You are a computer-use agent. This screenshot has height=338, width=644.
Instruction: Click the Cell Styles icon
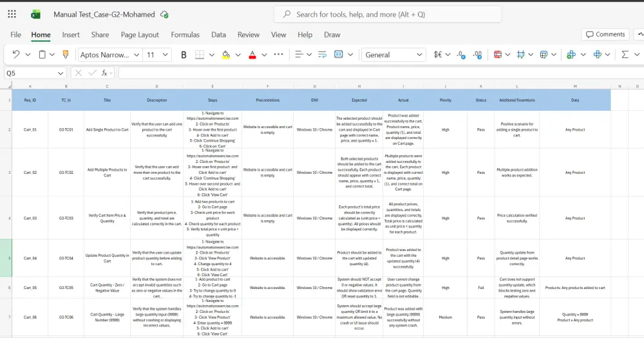tap(521, 55)
